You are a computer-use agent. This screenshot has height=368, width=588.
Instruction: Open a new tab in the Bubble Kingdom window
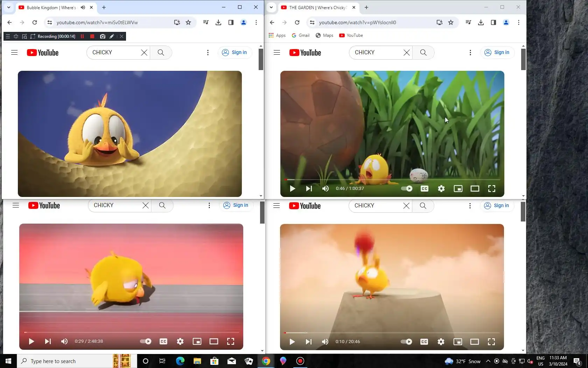[104, 7]
